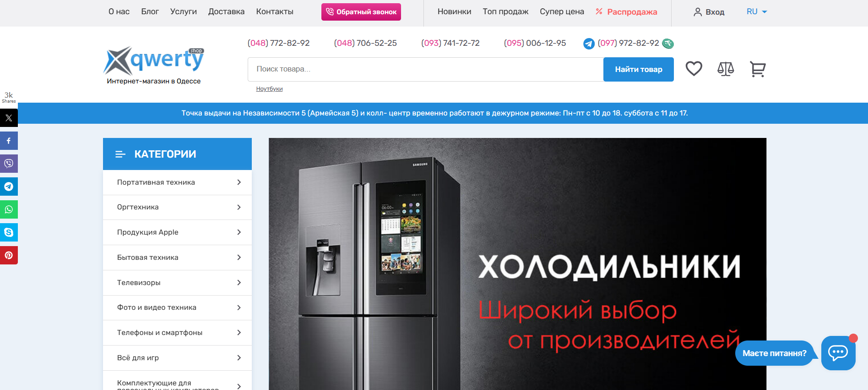
Task: Share page via Viber
Action: coord(9,164)
